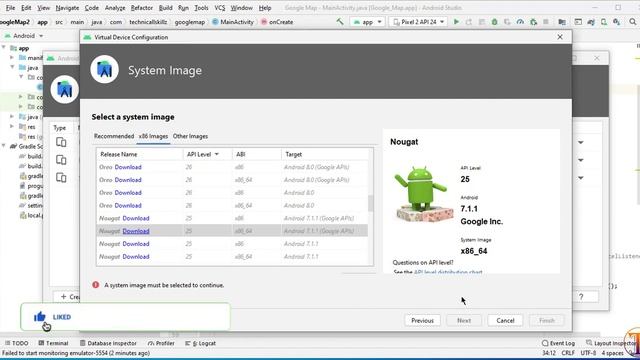
Task: Click the ABI column header
Action: click(x=256, y=154)
